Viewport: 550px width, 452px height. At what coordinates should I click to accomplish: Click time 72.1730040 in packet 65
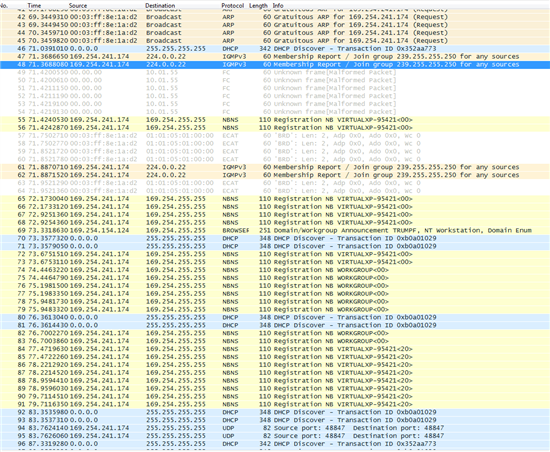click(x=48, y=199)
